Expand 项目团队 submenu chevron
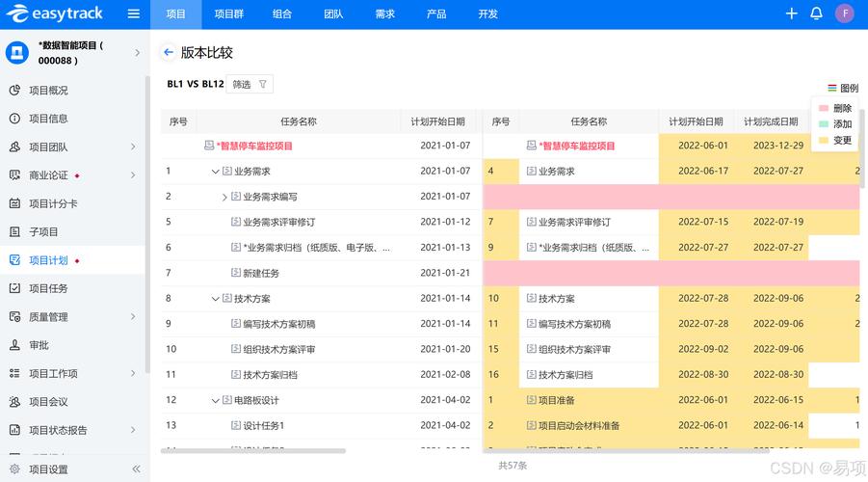This screenshot has width=868, height=482. tap(133, 147)
